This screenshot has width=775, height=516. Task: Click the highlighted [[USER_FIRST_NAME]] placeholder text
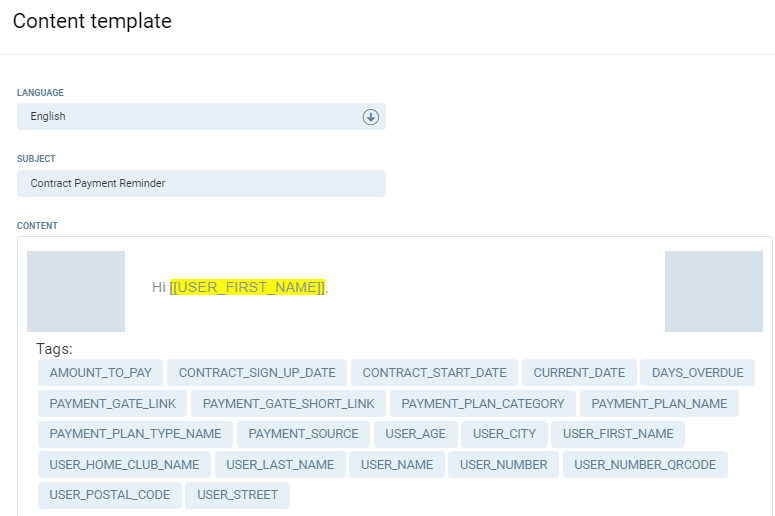pyautogui.click(x=247, y=288)
